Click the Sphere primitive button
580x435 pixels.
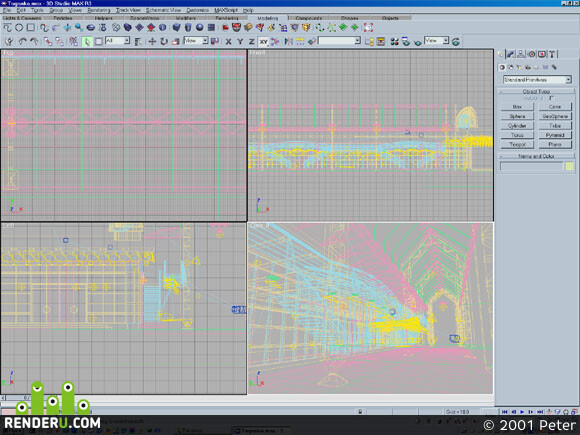click(517, 116)
